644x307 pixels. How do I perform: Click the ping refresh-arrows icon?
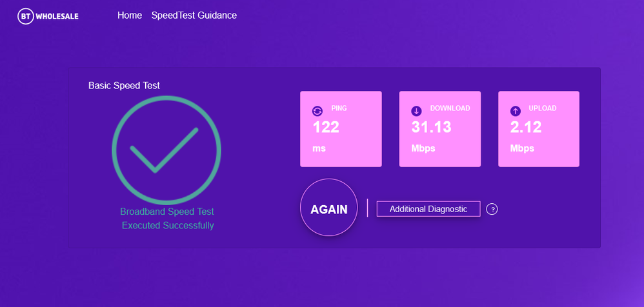pyautogui.click(x=317, y=110)
